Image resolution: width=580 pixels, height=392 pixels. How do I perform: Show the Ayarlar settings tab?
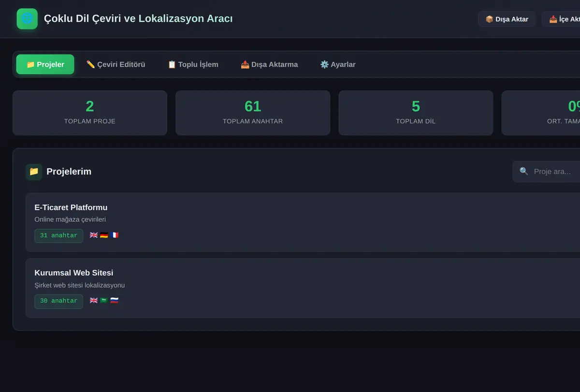click(338, 64)
